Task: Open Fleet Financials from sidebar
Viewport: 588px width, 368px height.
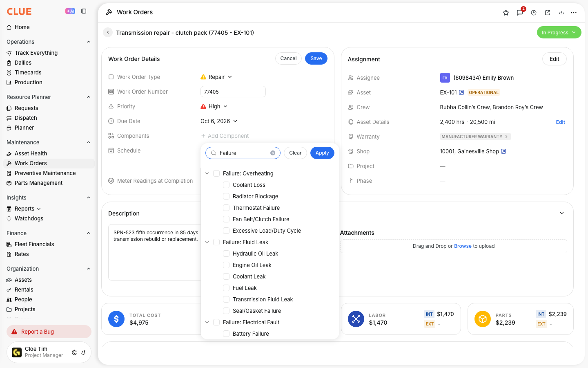Action: tap(34, 244)
